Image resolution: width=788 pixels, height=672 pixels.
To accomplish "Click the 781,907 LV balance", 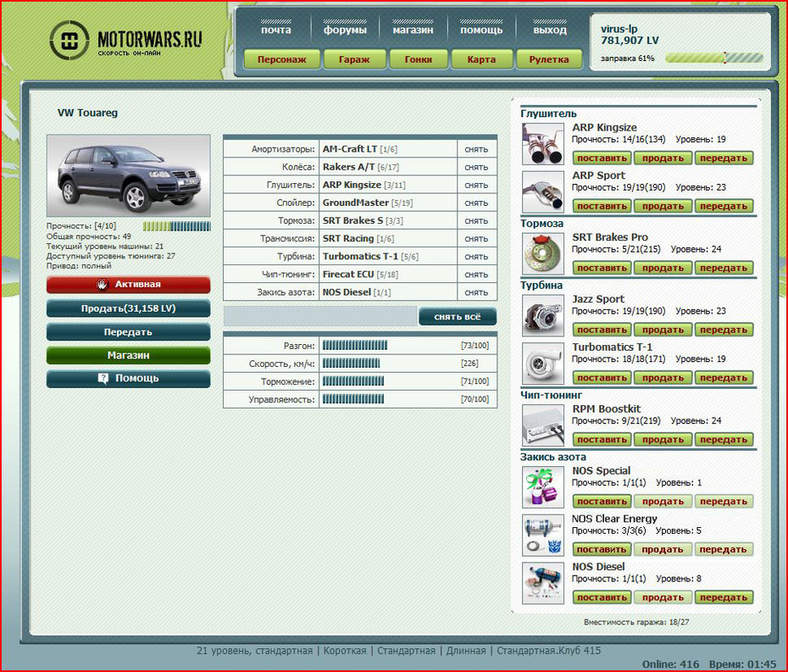I will (630, 40).
